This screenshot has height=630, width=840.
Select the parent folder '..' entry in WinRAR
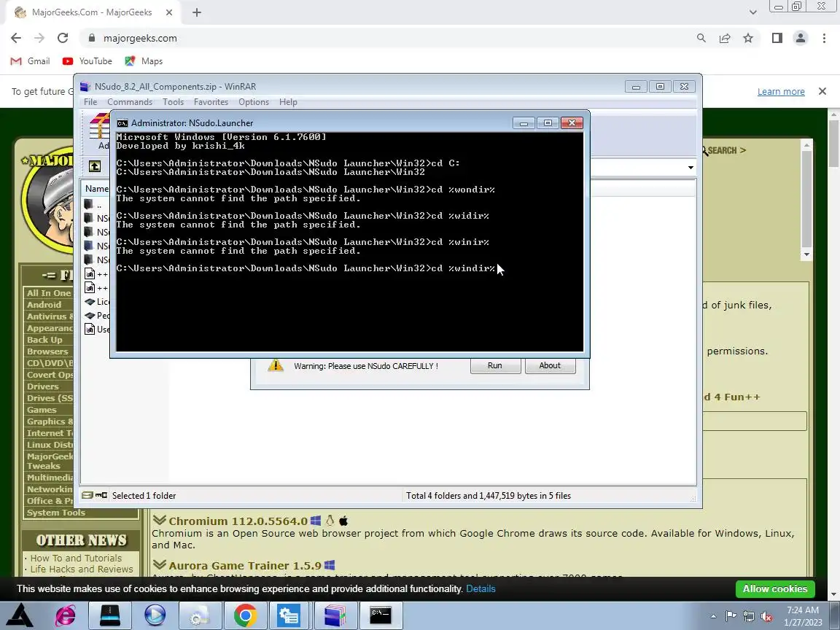94,205
